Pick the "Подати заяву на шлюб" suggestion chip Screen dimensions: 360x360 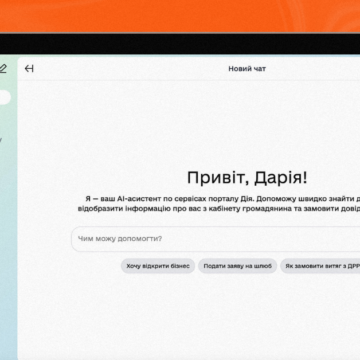[238, 266]
